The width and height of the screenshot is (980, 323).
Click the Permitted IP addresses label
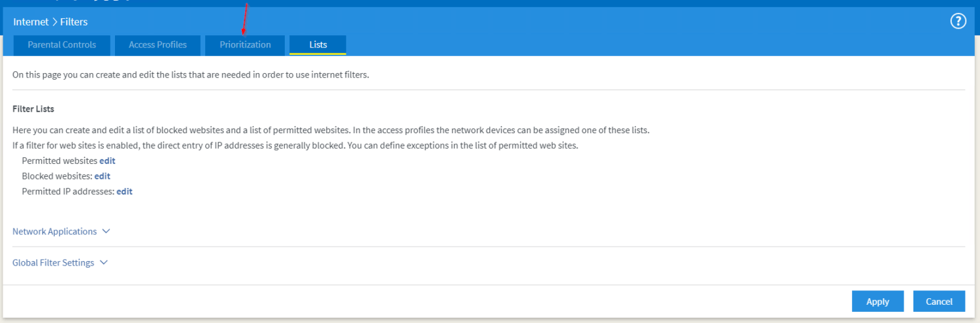click(x=68, y=192)
